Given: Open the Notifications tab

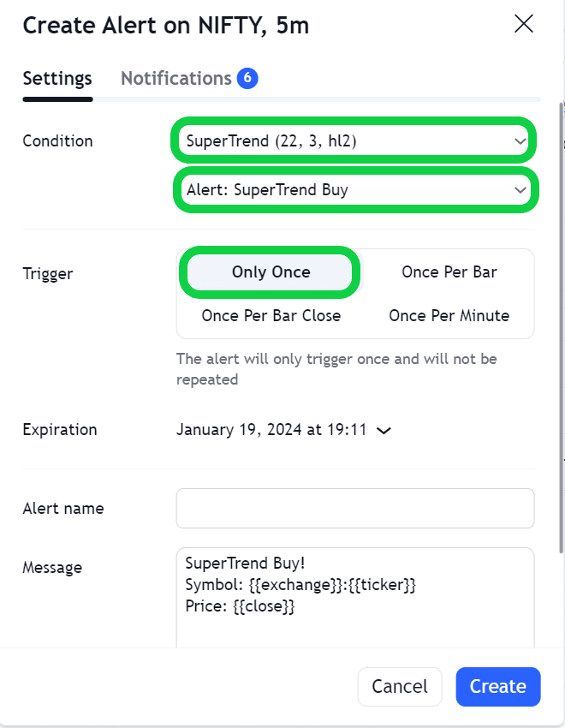Looking at the screenshot, I should click(x=176, y=79).
